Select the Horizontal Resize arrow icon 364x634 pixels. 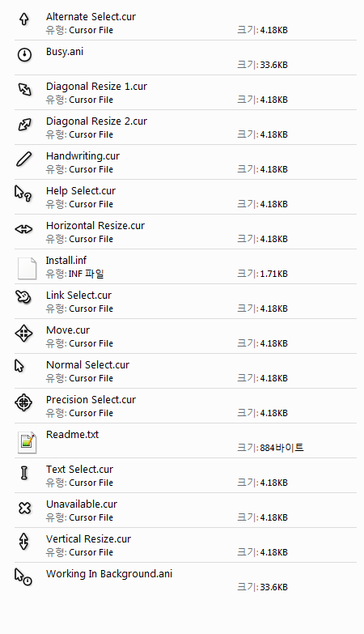[x=23, y=229]
